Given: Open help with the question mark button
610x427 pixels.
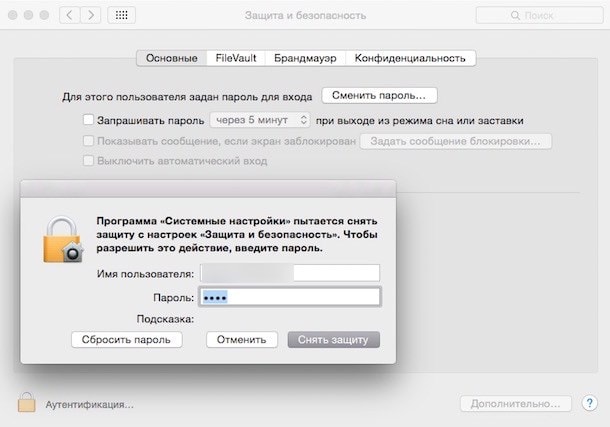Looking at the screenshot, I should (x=589, y=403).
